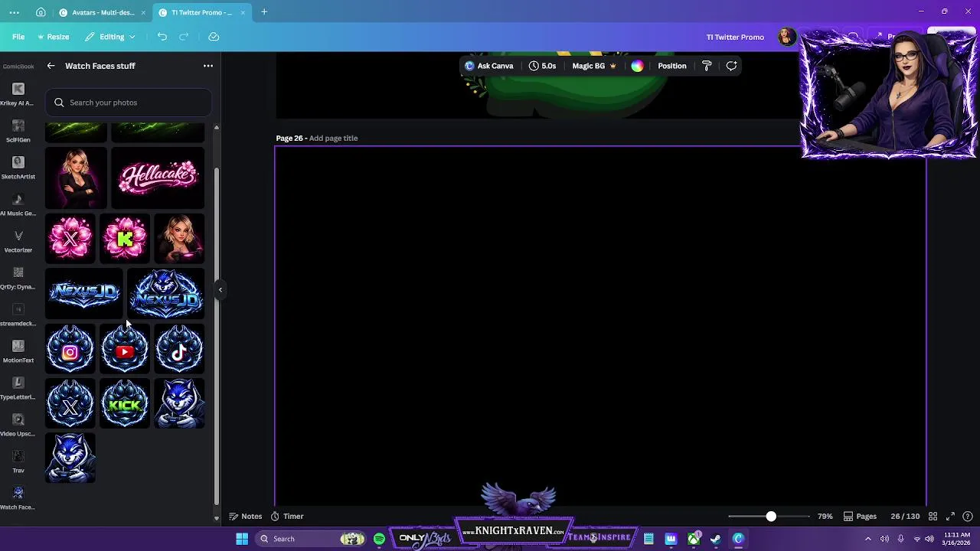This screenshot has width=980, height=551.
Task: Open Steam from the taskbar
Action: [715, 539]
